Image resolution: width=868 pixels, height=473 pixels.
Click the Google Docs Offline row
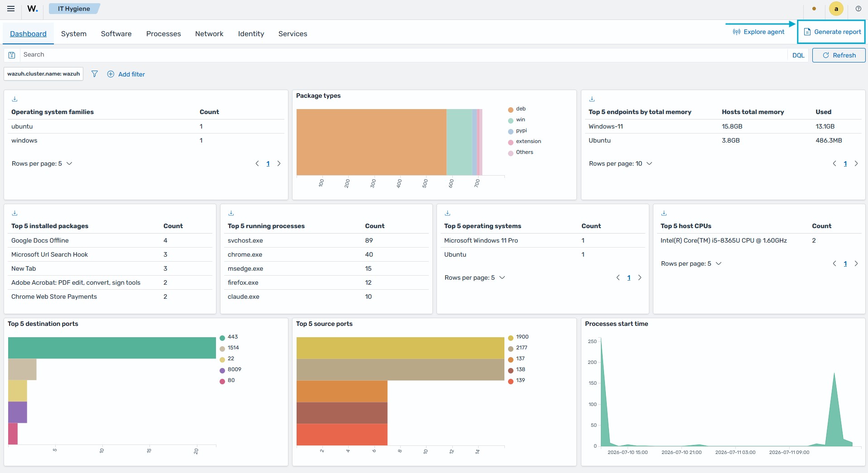click(x=110, y=240)
